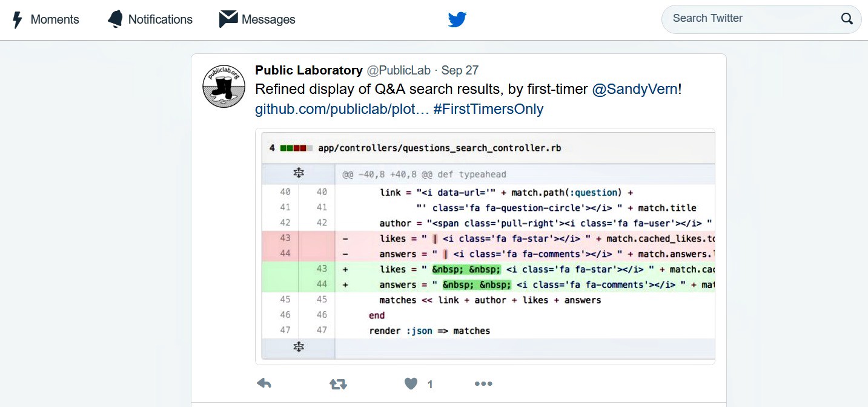Open the Notifications tab
This screenshot has width=868, height=407.
point(160,19)
